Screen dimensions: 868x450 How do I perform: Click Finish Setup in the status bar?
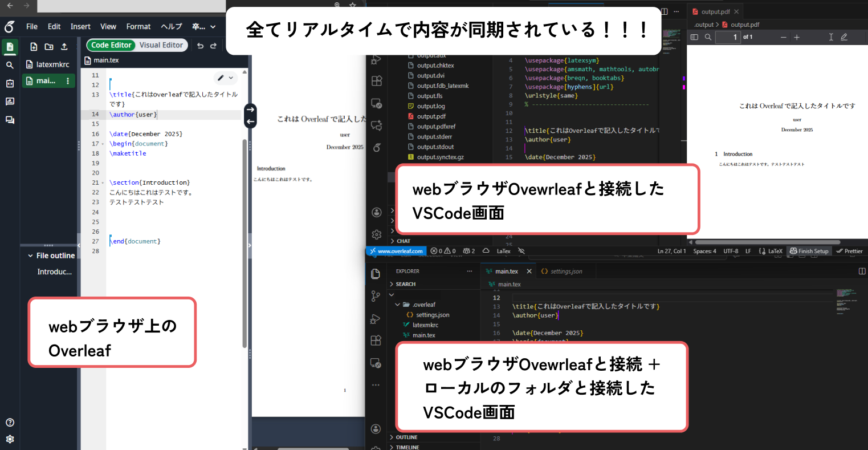tap(809, 251)
